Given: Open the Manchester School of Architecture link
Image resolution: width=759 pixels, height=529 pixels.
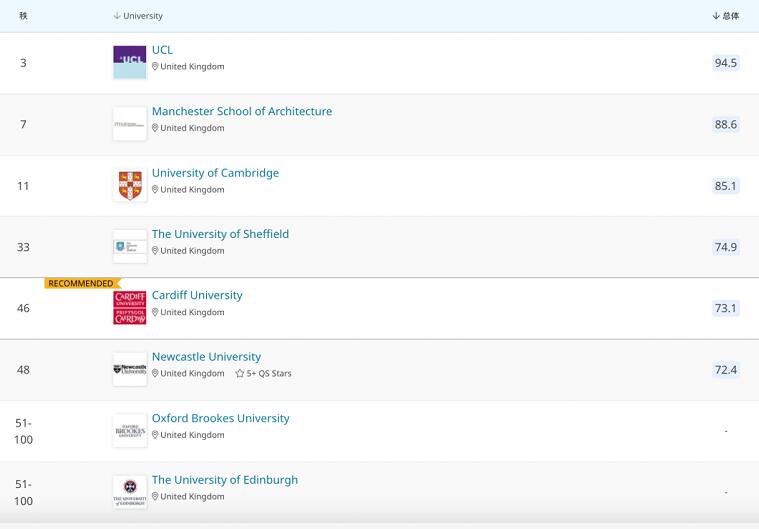Looking at the screenshot, I should (x=242, y=111).
